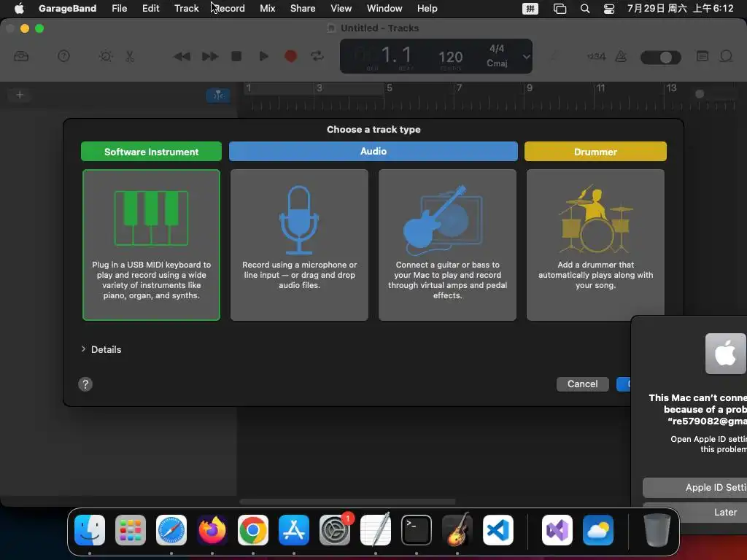The height and width of the screenshot is (560, 747).
Task: Open the Library drawer icon
Action: (x=21, y=57)
